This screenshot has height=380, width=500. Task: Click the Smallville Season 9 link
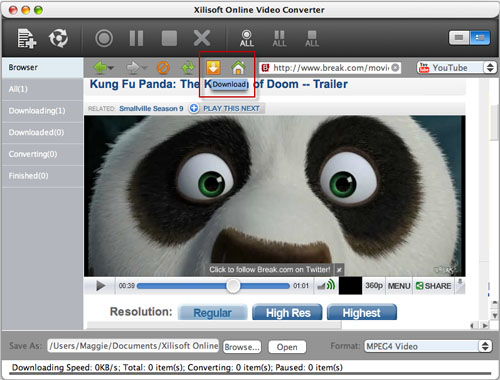tap(151, 108)
